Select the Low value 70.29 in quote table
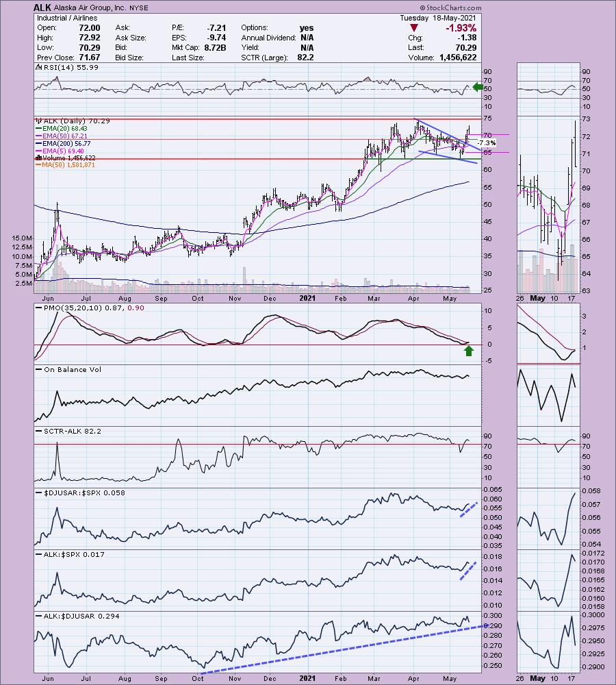Screen dimensions: 616x685 tap(90, 48)
